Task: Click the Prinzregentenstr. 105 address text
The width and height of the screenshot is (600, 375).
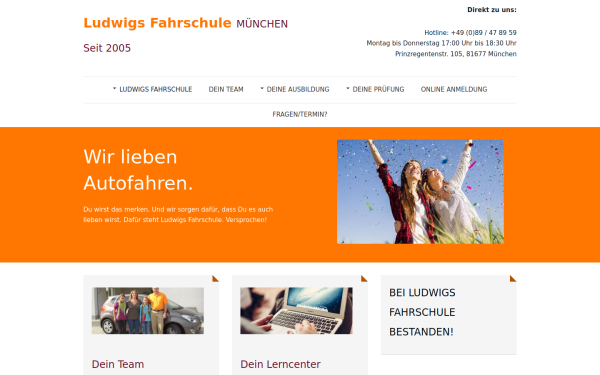Action: click(456, 54)
